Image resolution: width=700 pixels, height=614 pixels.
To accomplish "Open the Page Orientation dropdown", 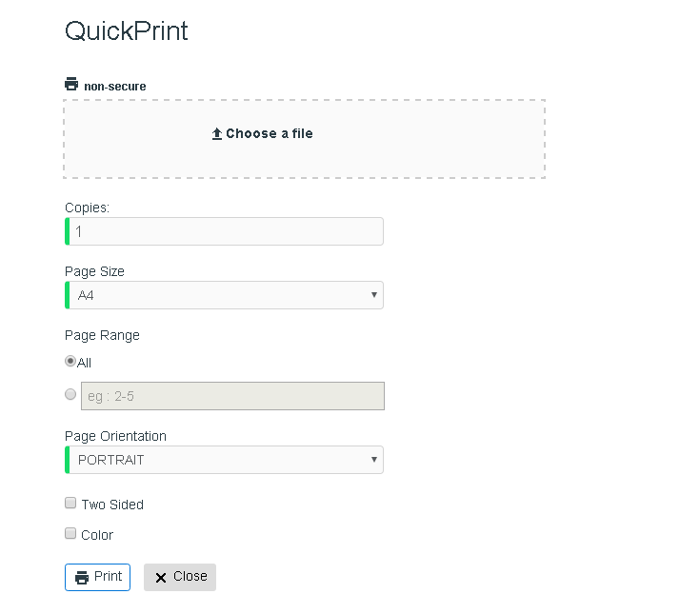I will (224, 460).
